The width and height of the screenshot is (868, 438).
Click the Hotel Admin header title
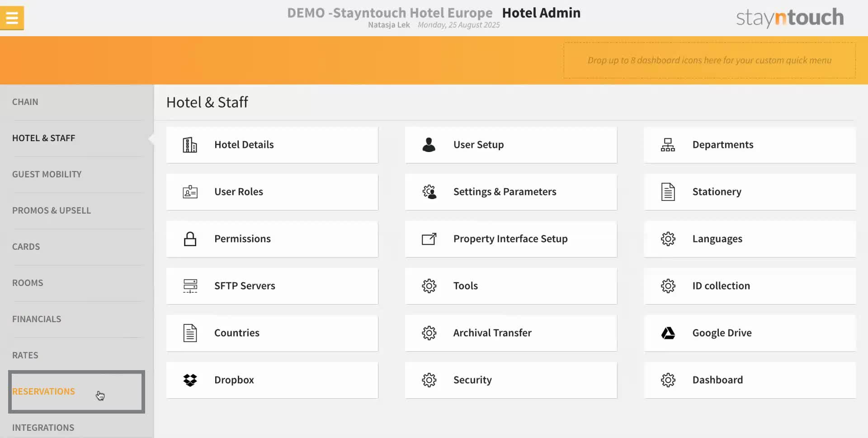[541, 13]
